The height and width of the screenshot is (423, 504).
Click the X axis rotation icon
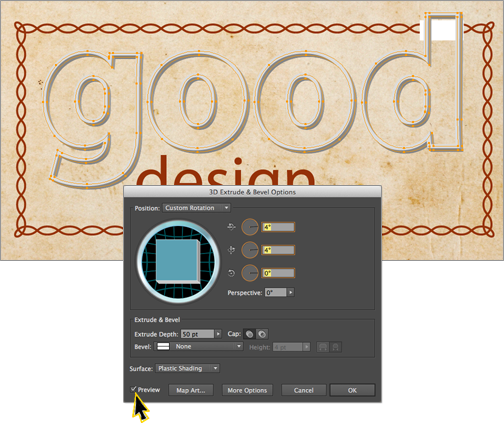pyautogui.click(x=231, y=227)
